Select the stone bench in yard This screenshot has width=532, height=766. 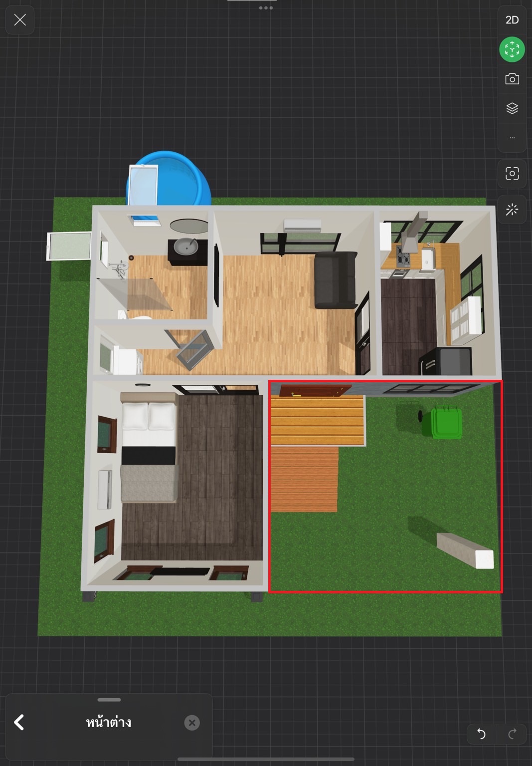click(465, 550)
